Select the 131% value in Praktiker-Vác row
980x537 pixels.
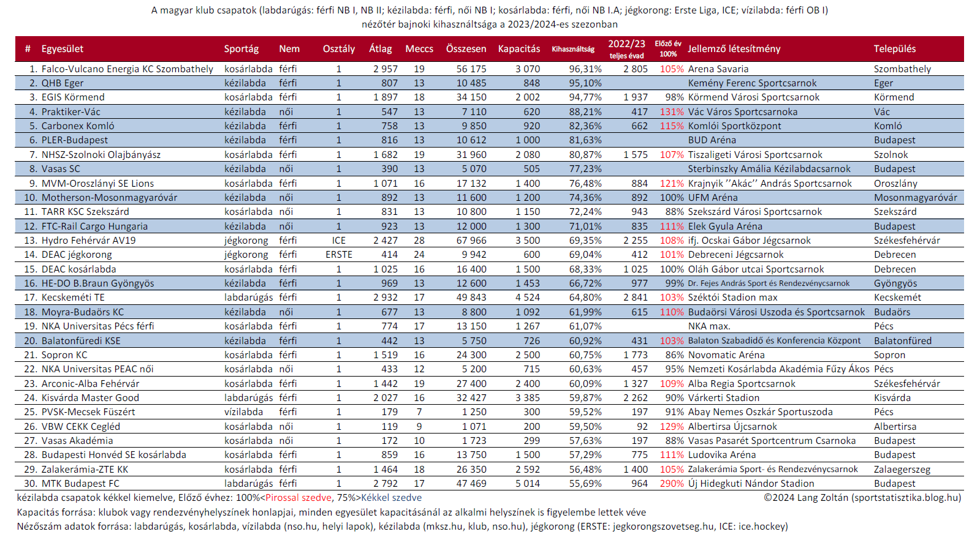point(672,112)
